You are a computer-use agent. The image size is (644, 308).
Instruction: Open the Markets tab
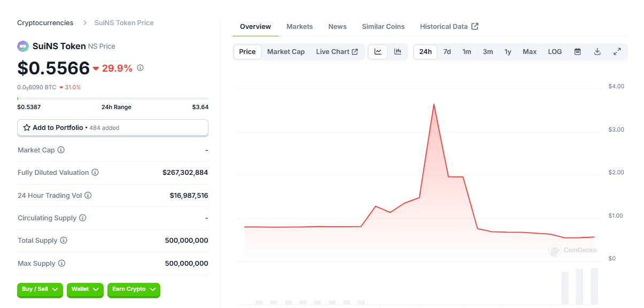click(300, 26)
